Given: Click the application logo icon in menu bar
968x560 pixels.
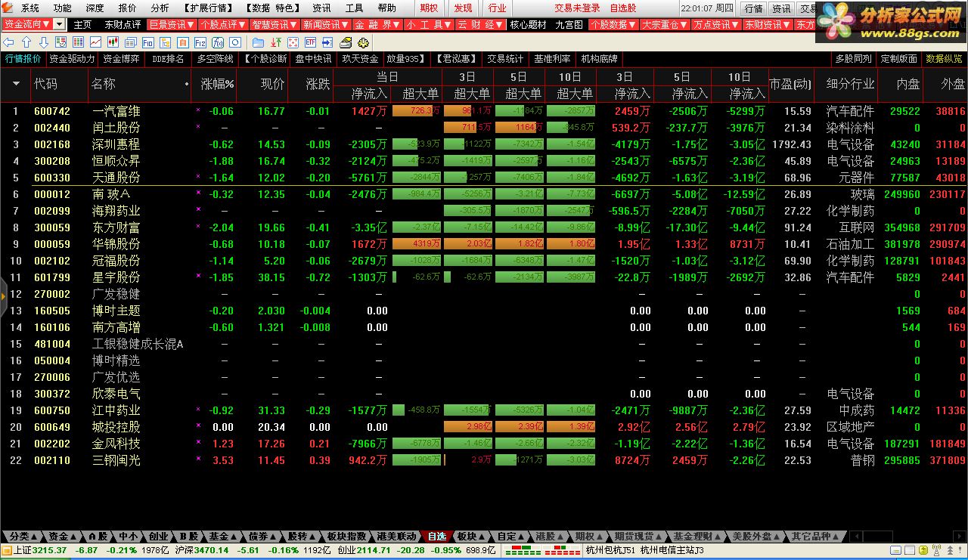Looking at the screenshot, I should [8, 8].
